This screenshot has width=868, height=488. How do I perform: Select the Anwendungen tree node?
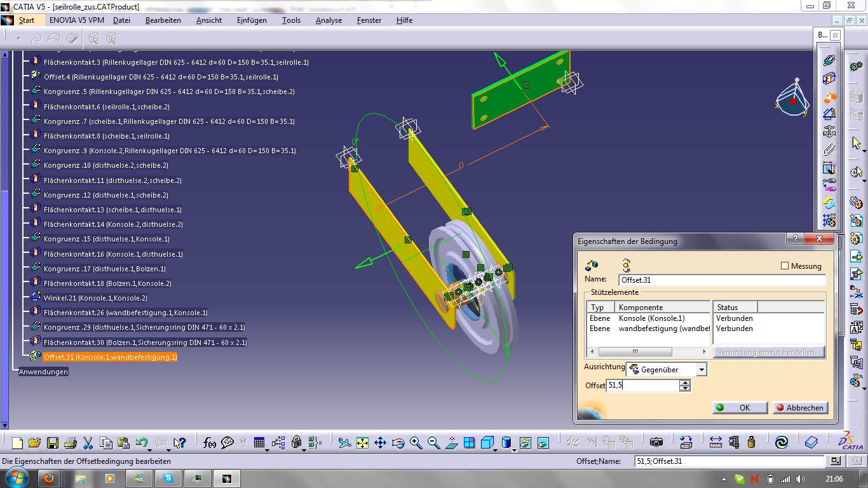[x=43, y=372]
